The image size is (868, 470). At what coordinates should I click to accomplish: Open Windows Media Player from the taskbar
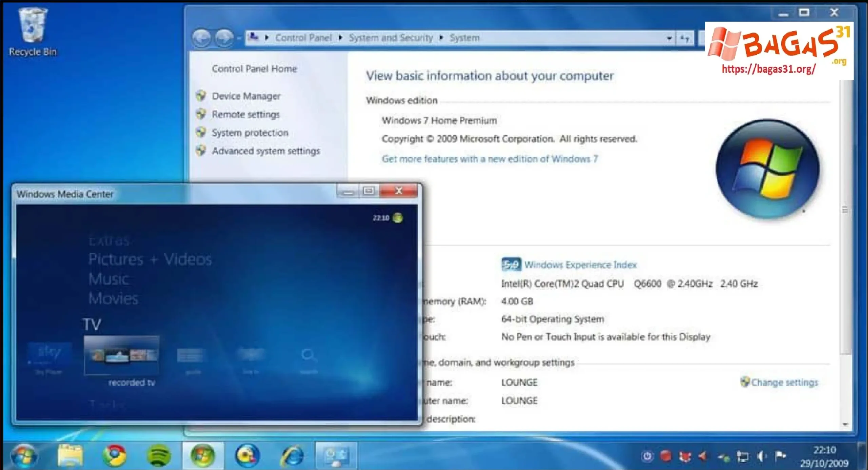246,455
